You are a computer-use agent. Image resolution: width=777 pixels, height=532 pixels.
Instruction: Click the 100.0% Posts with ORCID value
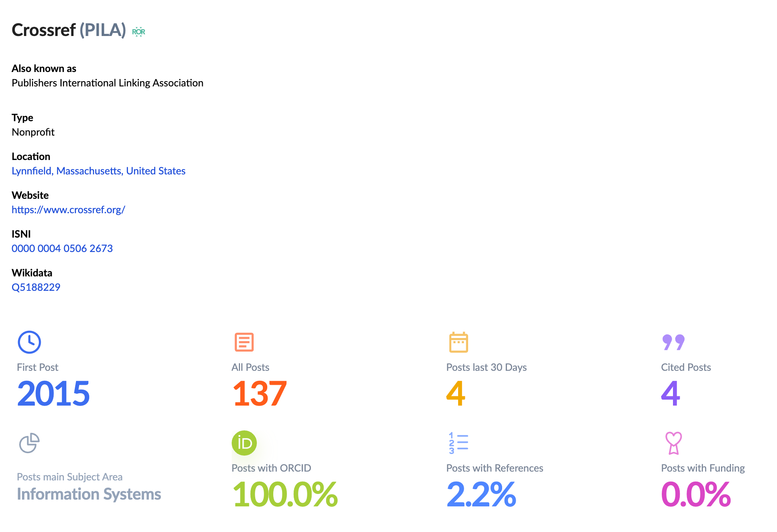(285, 494)
